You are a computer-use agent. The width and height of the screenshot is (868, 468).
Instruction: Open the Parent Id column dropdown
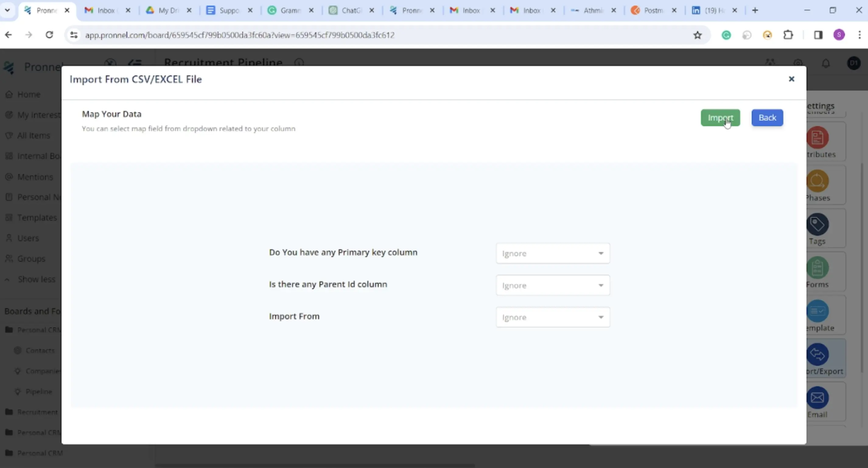[553, 285]
